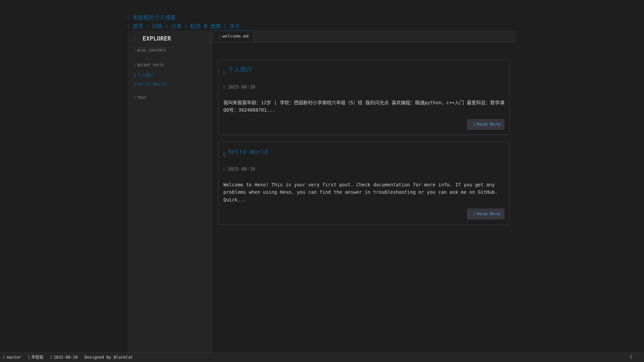Viewport: 644px width, 362px height.
Task: Click the 2025-08-20 date under Hello World
Action: [x=241, y=169]
